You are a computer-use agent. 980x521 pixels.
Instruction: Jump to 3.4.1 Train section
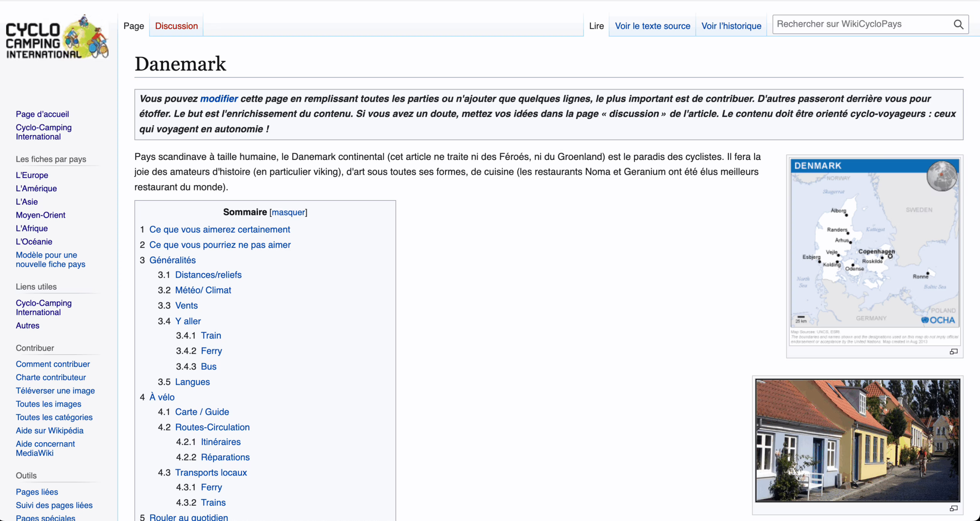click(x=211, y=335)
